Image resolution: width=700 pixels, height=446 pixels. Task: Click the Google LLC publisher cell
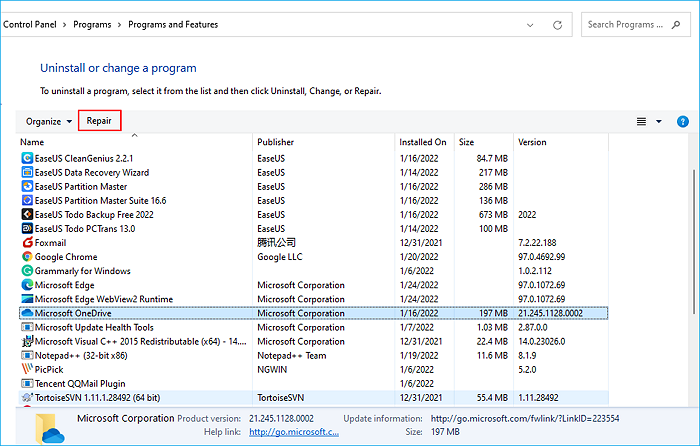point(280,257)
